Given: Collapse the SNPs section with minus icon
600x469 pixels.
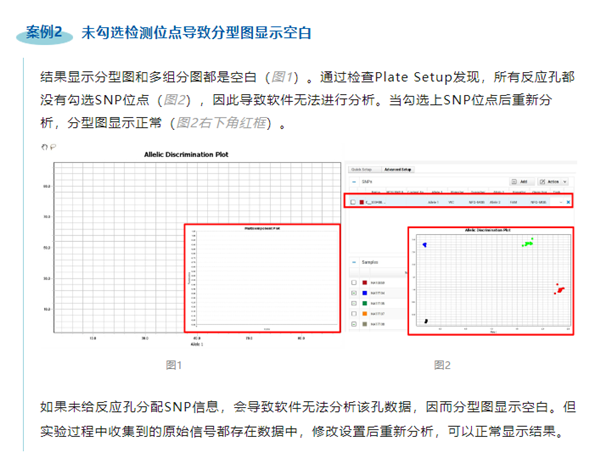Looking at the screenshot, I should [354, 182].
